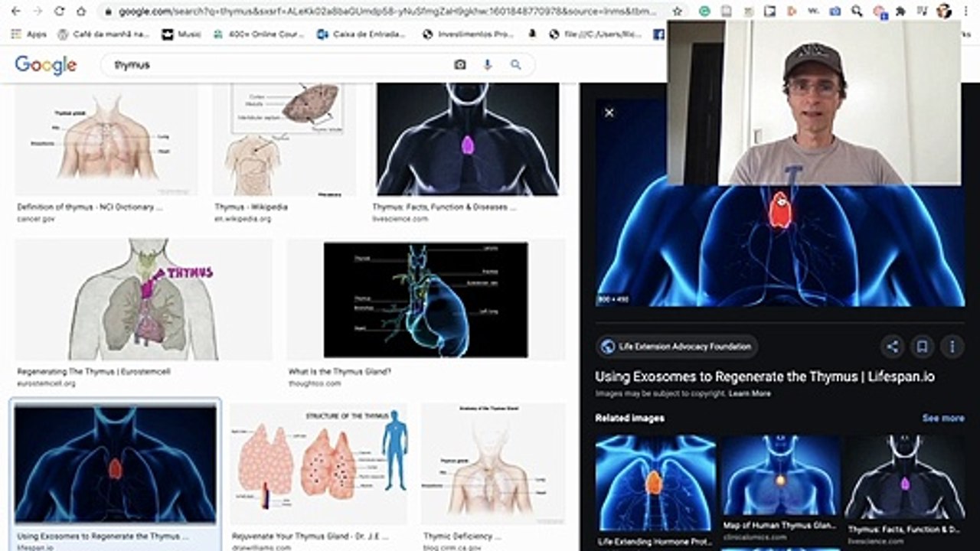The width and height of the screenshot is (980, 551).
Task: Click the browser address bar URL
Action: click(x=387, y=11)
